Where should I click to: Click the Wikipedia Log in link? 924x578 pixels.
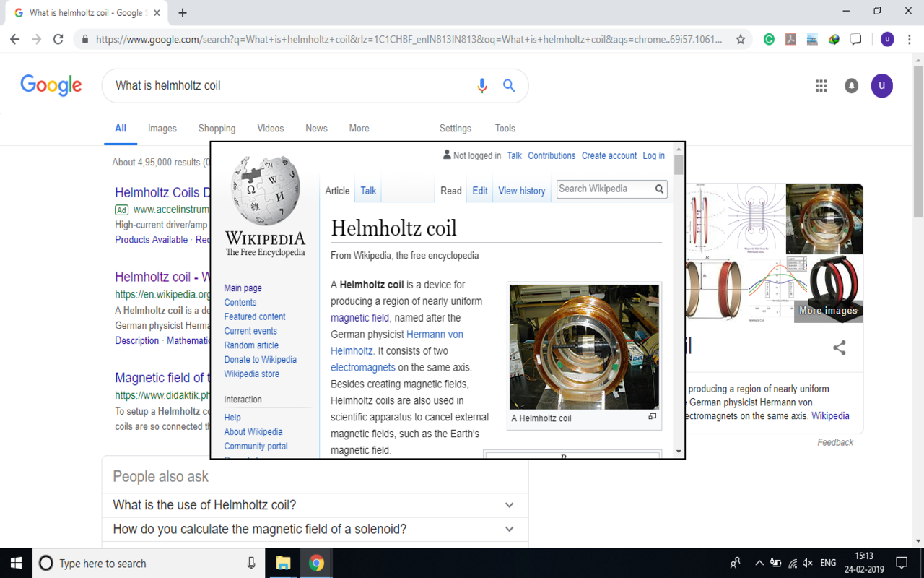point(653,156)
